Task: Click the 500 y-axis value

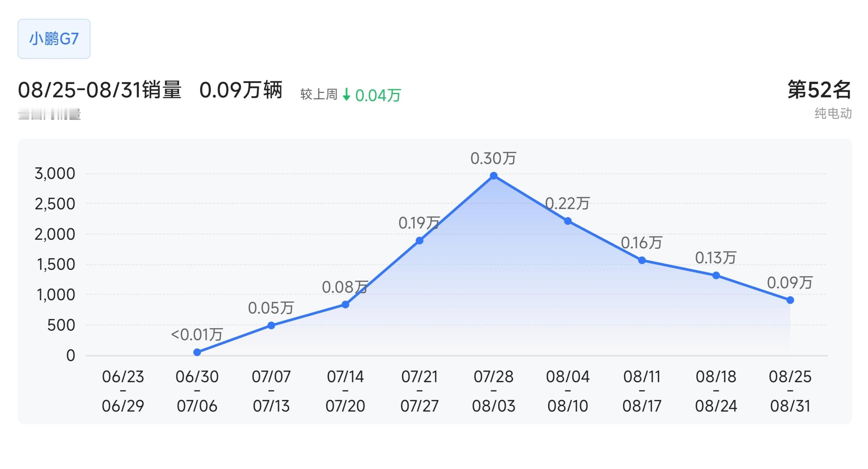Action: pyautogui.click(x=61, y=325)
